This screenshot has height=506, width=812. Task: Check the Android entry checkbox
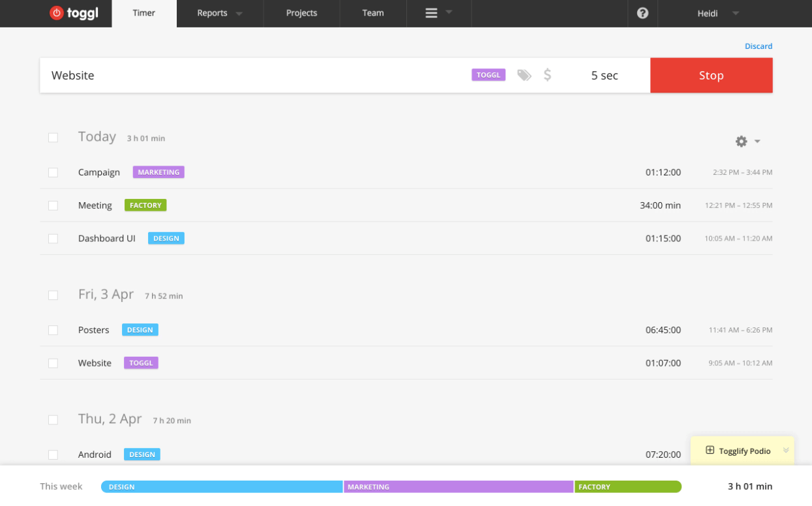tap(53, 454)
